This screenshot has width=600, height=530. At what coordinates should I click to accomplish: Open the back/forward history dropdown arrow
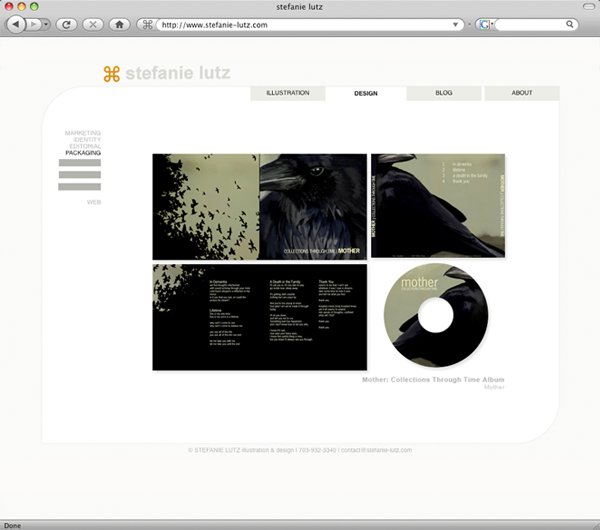tap(46, 24)
